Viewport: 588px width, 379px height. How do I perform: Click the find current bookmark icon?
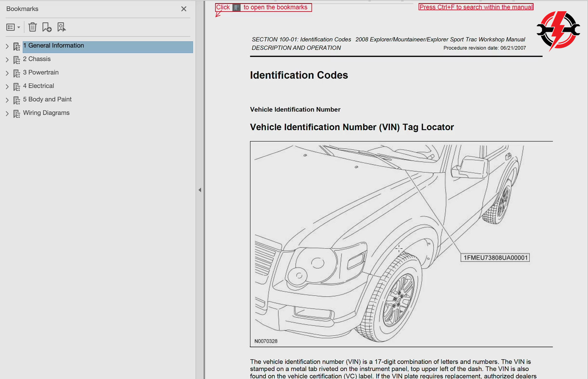61,27
